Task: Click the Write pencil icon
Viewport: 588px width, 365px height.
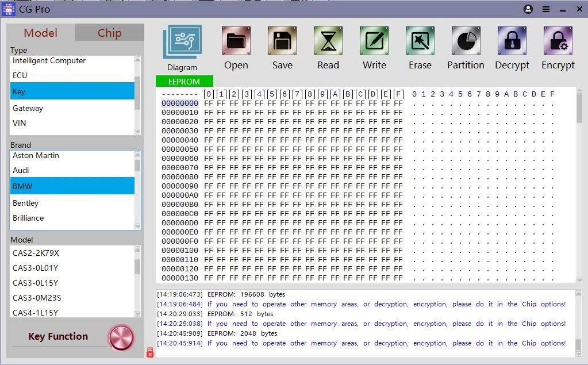Action: point(374,41)
